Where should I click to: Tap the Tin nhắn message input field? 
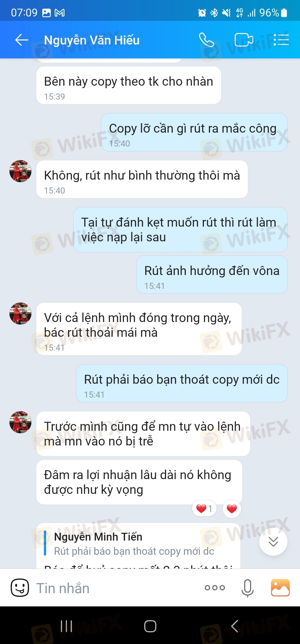pos(117,588)
